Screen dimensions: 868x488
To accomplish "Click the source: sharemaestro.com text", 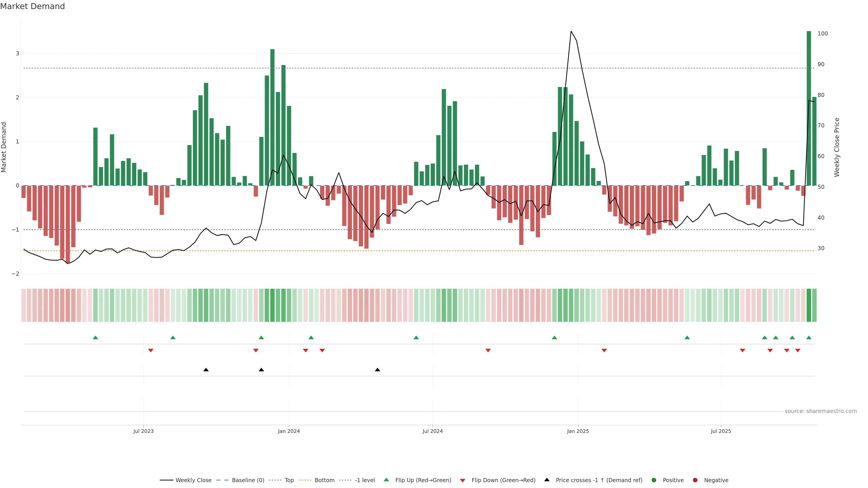I will click(821, 411).
